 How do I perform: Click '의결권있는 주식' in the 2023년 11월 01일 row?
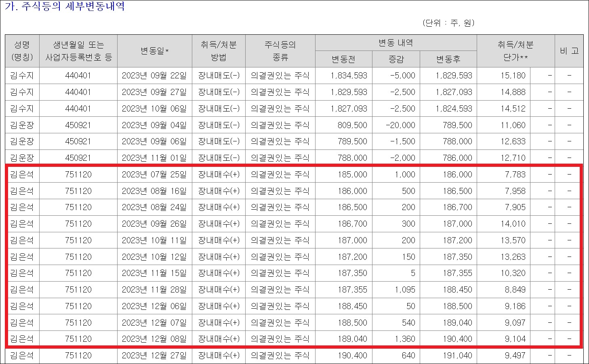[280, 158]
